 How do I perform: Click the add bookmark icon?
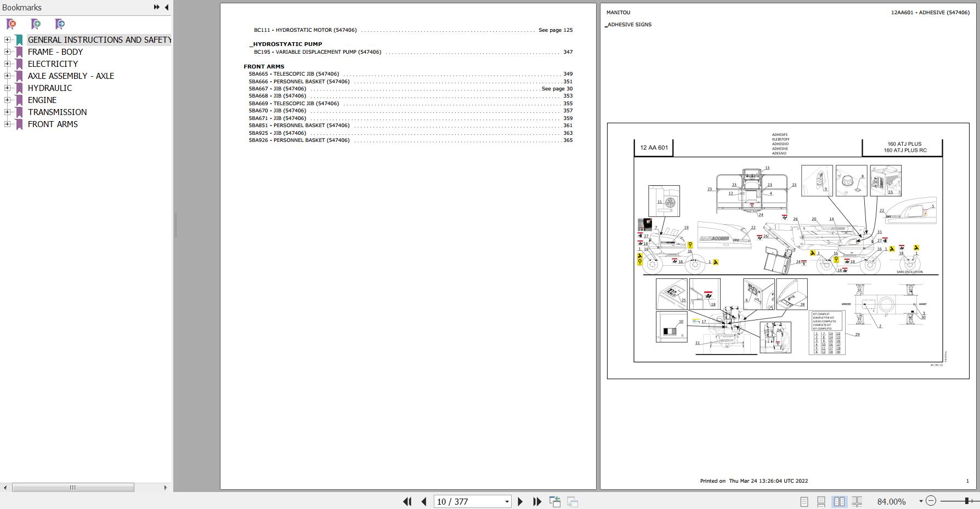(36, 24)
